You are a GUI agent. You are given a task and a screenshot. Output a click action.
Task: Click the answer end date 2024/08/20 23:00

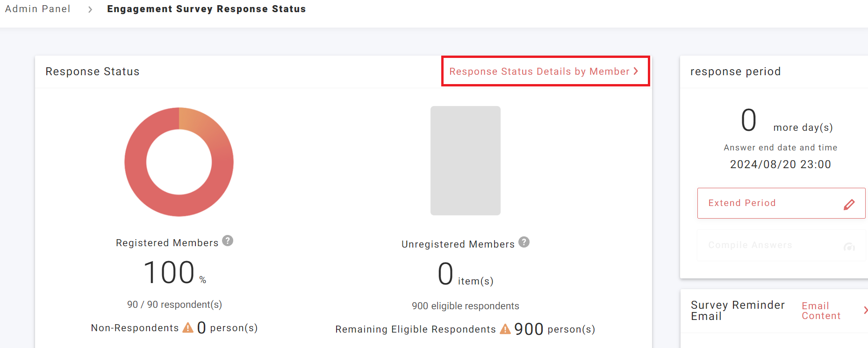(780, 164)
